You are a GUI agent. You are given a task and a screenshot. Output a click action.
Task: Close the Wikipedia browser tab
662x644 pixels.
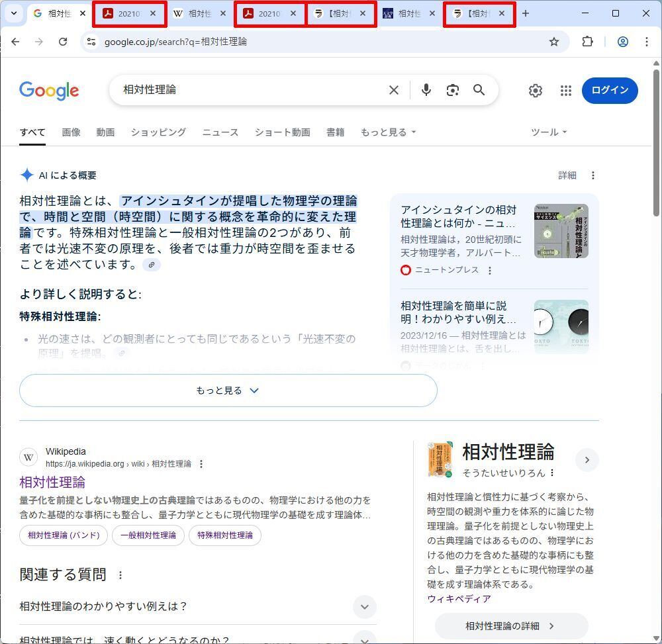(223, 13)
